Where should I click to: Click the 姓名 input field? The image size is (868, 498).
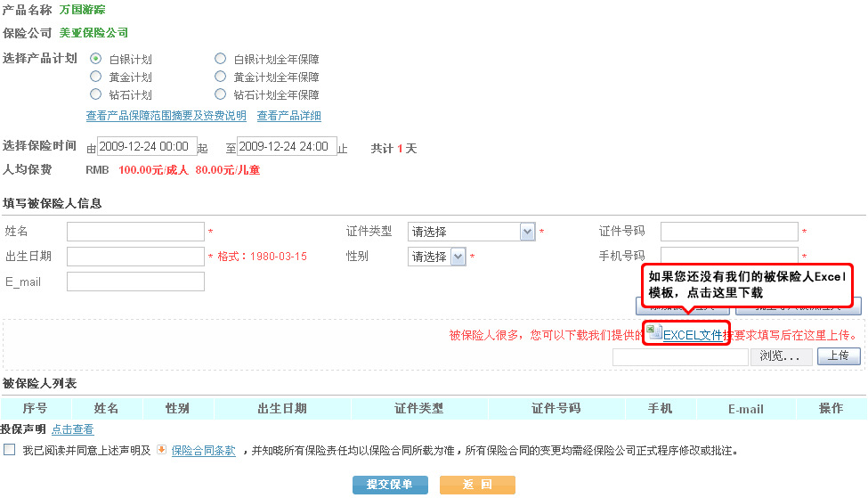tap(135, 232)
